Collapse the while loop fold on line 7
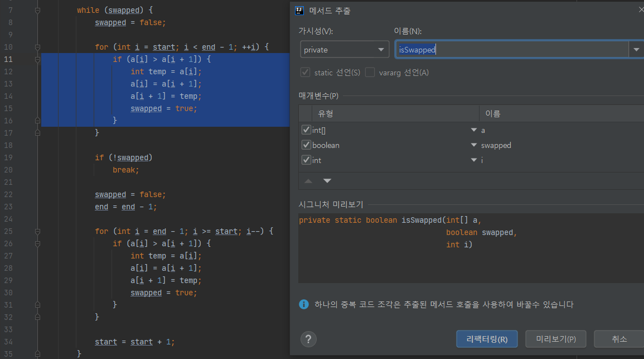644x359 pixels. click(37, 10)
